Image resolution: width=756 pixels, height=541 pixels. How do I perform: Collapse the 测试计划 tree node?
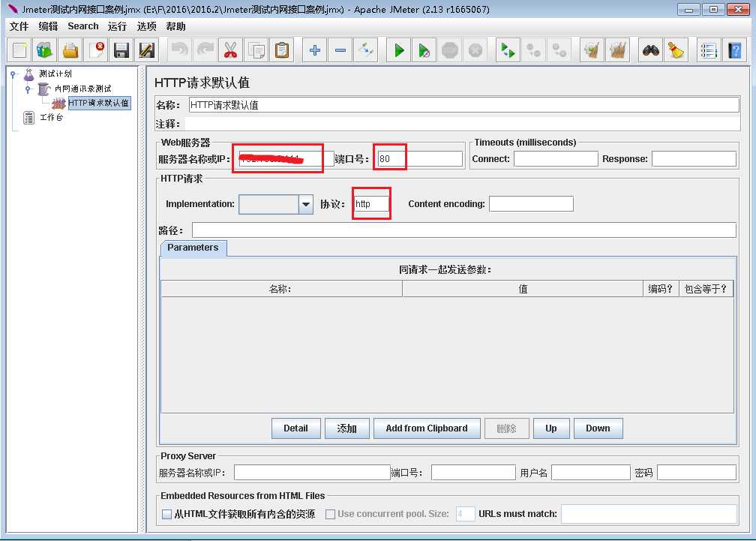[x=13, y=74]
